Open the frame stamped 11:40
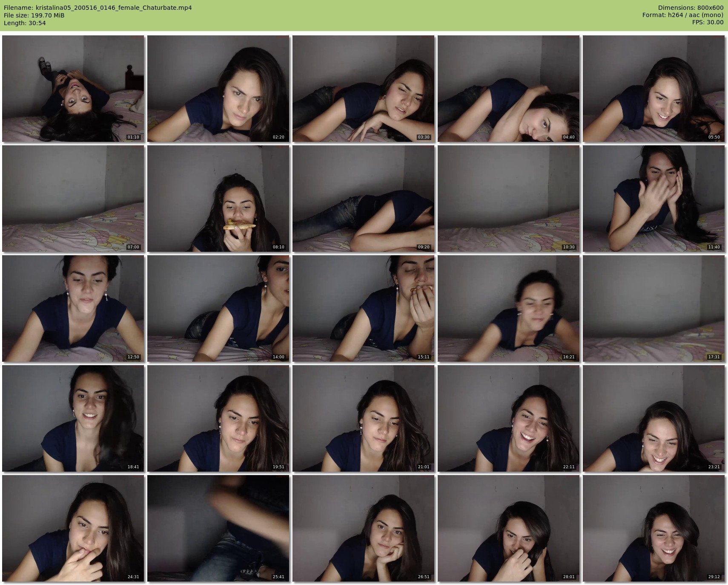 (x=654, y=199)
